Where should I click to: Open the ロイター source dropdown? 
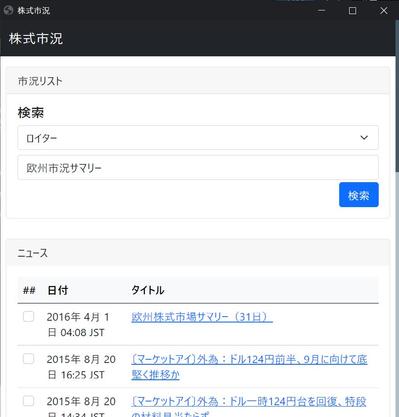tap(198, 138)
